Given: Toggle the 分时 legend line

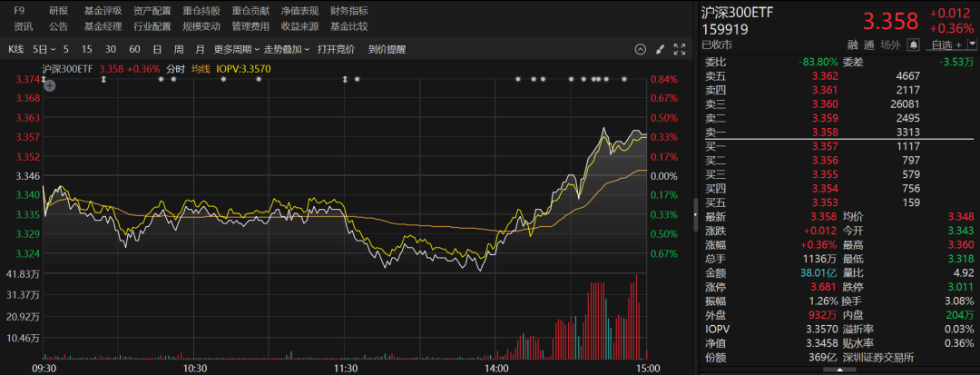Looking at the screenshot, I should click(177, 69).
